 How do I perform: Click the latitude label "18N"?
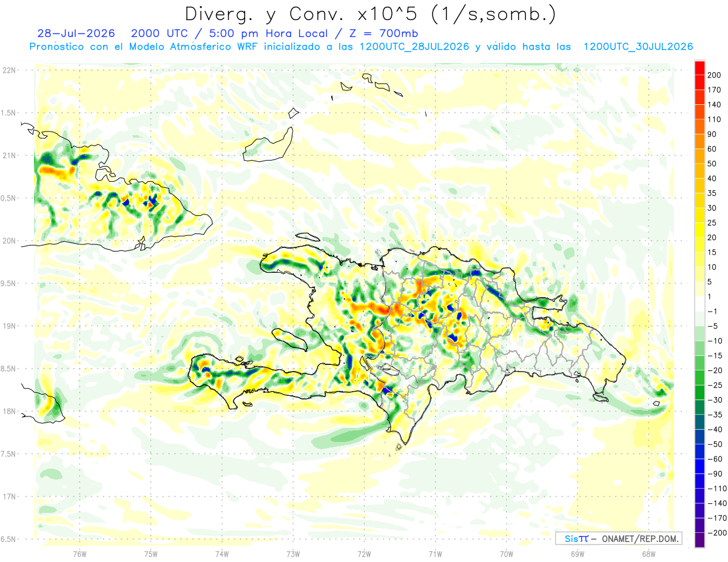pyautogui.click(x=10, y=412)
